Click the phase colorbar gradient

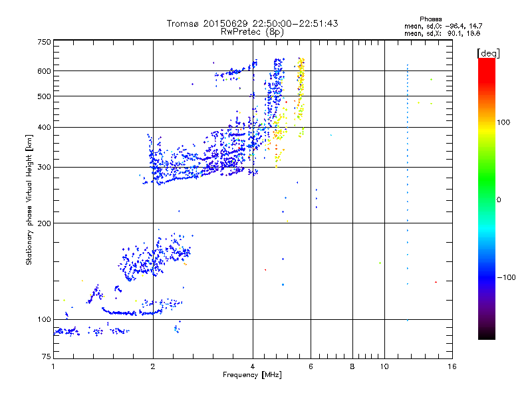pos(487,199)
